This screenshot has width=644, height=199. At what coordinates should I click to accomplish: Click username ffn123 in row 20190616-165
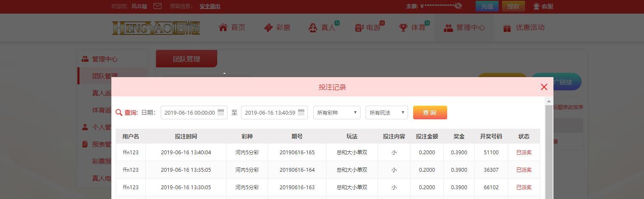[131, 152]
